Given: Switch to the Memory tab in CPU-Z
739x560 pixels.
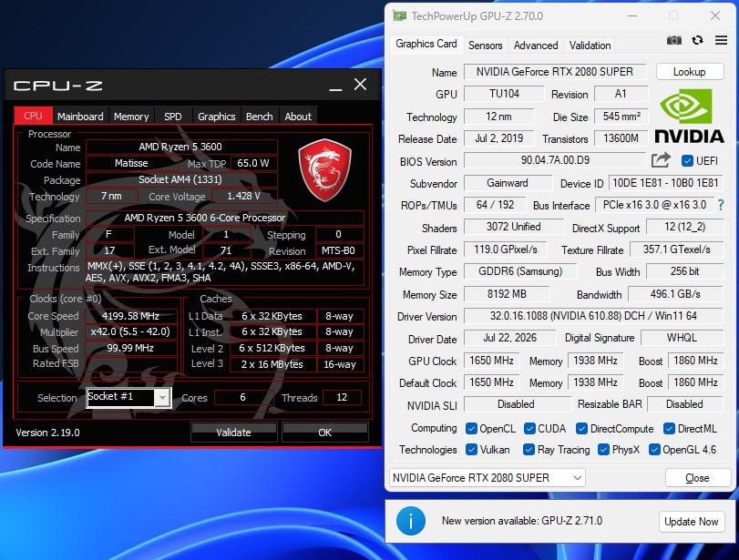Looking at the screenshot, I should click(131, 117).
